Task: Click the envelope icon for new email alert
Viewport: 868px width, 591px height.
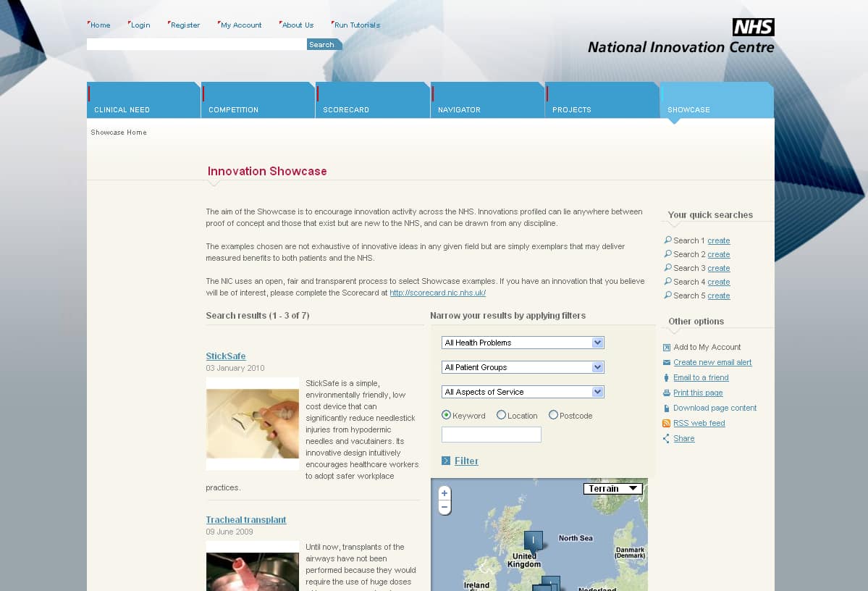Action: tap(667, 363)
